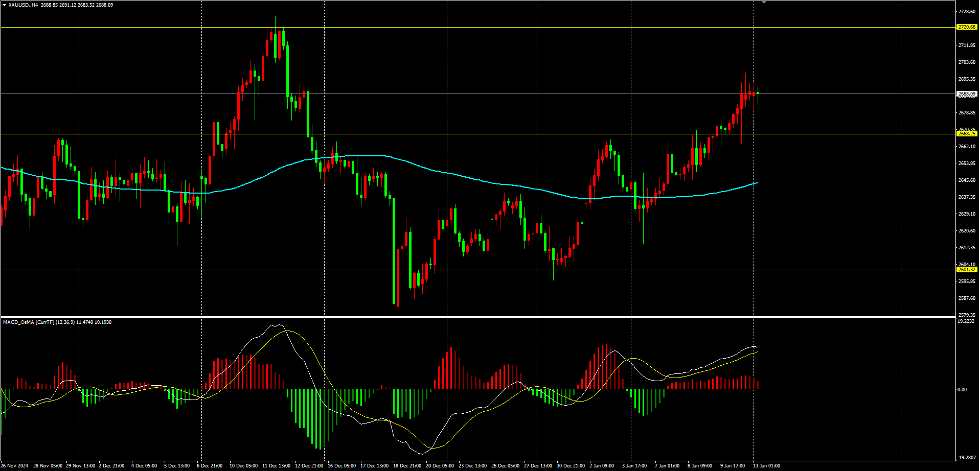Screen dimensions: 980x471
Task: Click the 2720.68 yellow price label
Action: 967,27
